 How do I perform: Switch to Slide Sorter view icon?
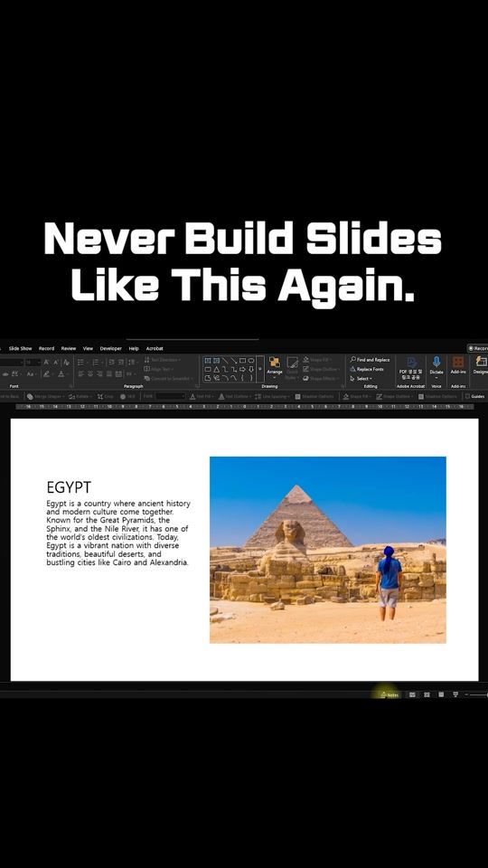point(427,694)
